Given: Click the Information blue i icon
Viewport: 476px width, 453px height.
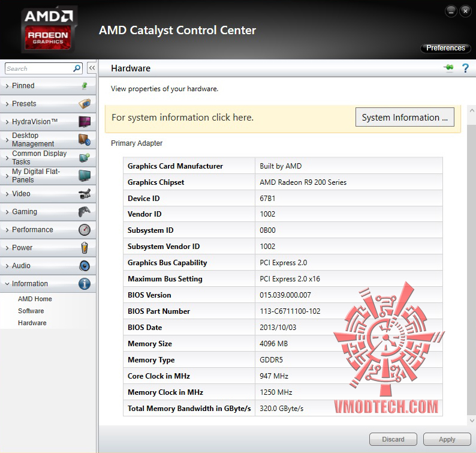Looking at the screenshot, I should click(x=85, y=284).
